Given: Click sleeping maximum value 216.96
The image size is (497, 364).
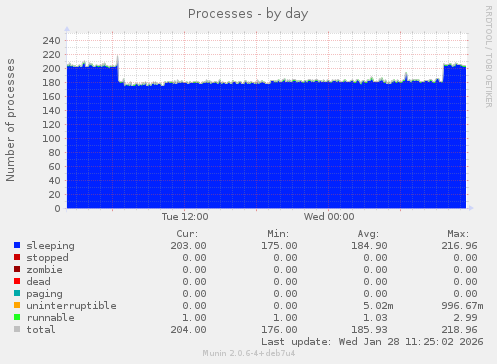Looking at the screenshot, I should tap(459, 246).
